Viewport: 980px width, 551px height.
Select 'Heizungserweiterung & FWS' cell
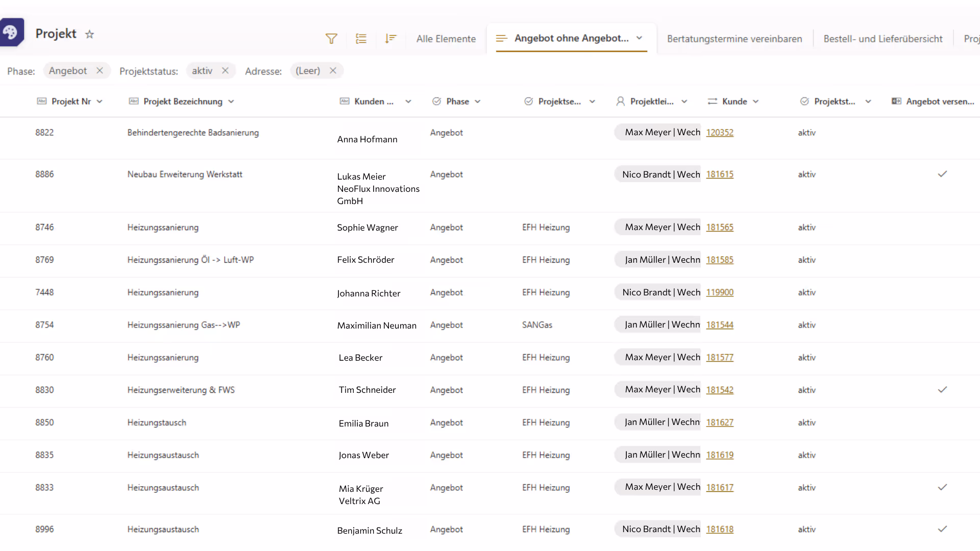[x=181, y=390]
